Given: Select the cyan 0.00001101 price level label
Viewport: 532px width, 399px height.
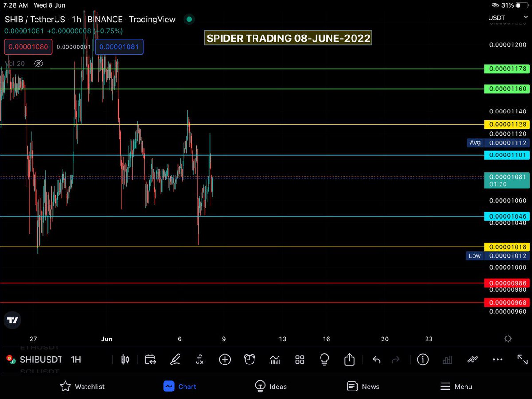Looking at the screenshot, I should coord(507,155).
